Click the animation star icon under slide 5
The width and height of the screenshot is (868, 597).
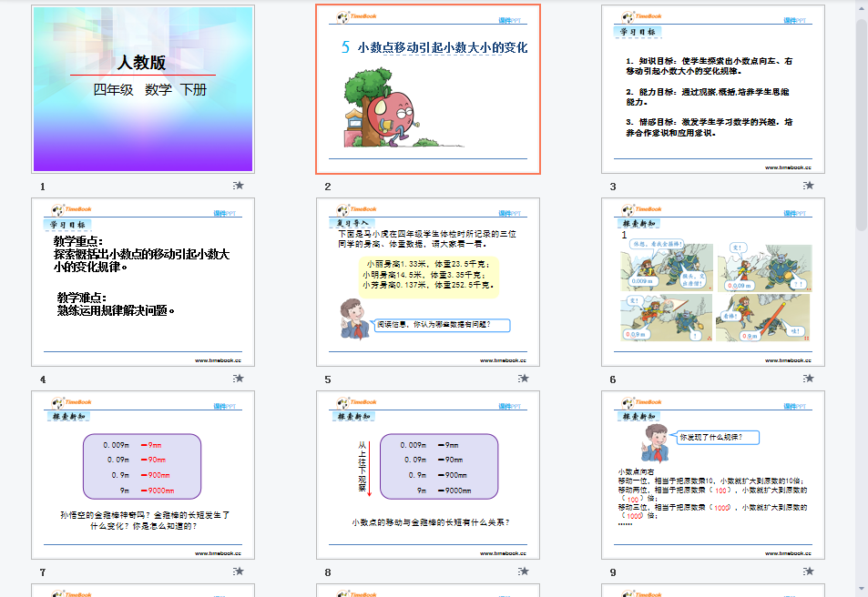click(524, 379)
